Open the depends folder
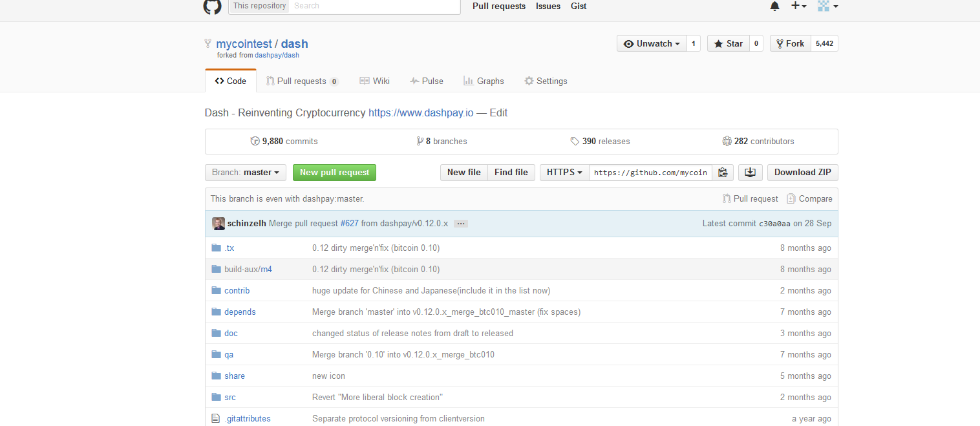Viewport: 980px width, 426px height. point(240,312)
